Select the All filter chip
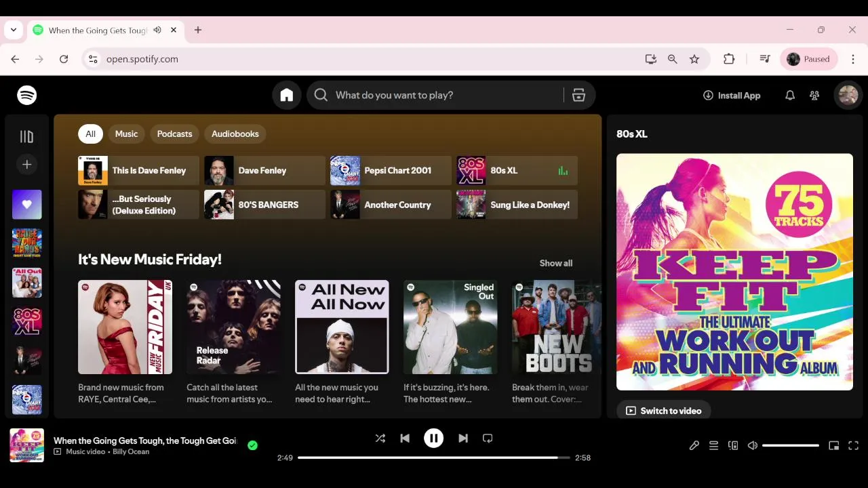Image resolution: width=868 pixels, height=488 pixels. (90, 134)
